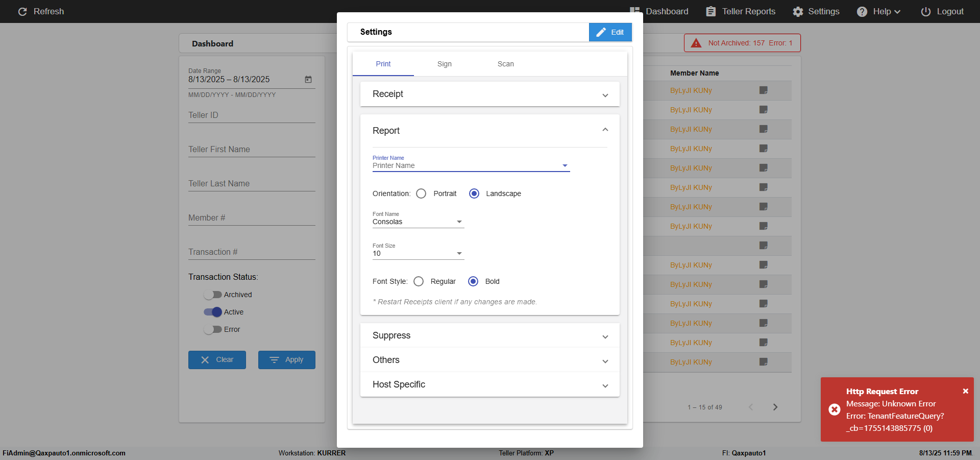Open the Printer Name dropdown
The width and height of the screenshot is (980, 460).
pos(471,164)
